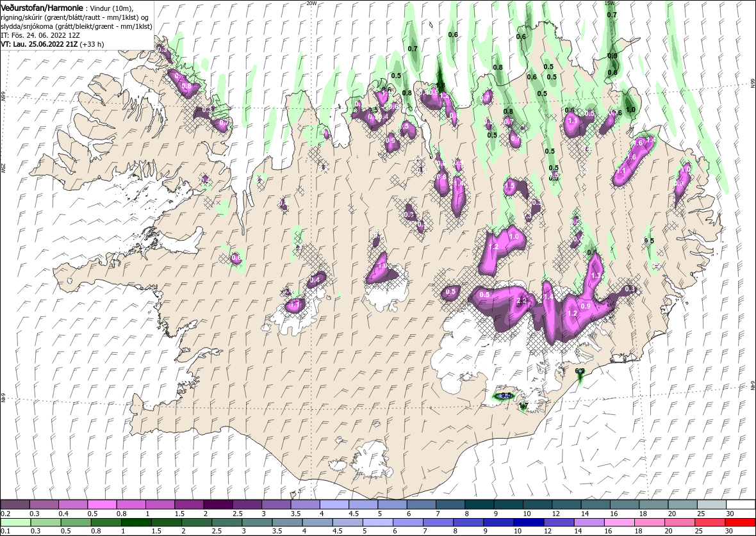This screenshot has height=536, width=756.
Task: Click the palest green 0.1 swatch in the rain legend
Action: point(15,523)
